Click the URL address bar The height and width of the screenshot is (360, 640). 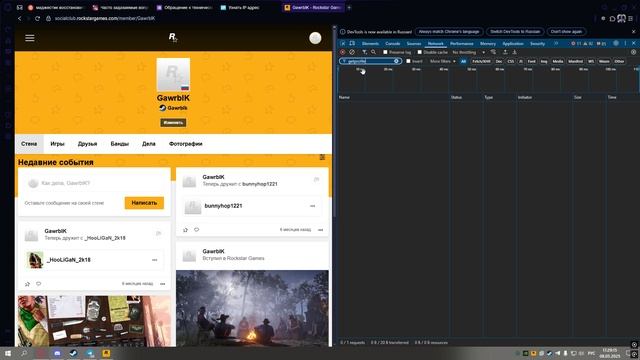click(105, 18)
